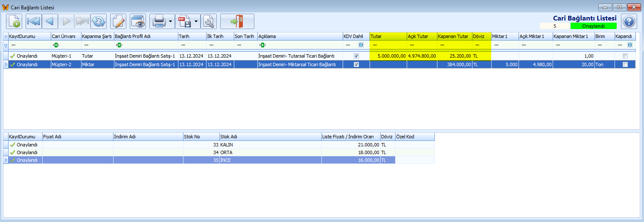
Task: Sort by Açık Tutar column header
Action: click(422, 36)
